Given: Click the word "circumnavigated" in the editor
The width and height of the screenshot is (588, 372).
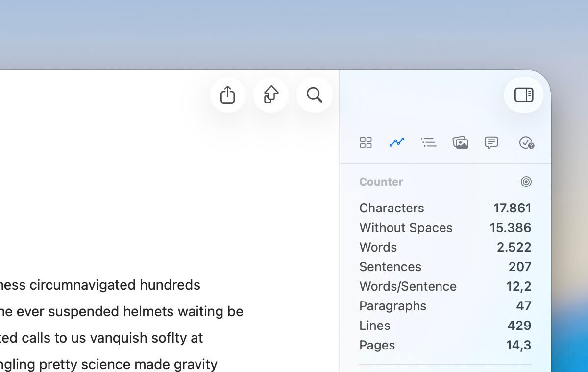Looking at the screenshot, I should [x=83, y=285].
